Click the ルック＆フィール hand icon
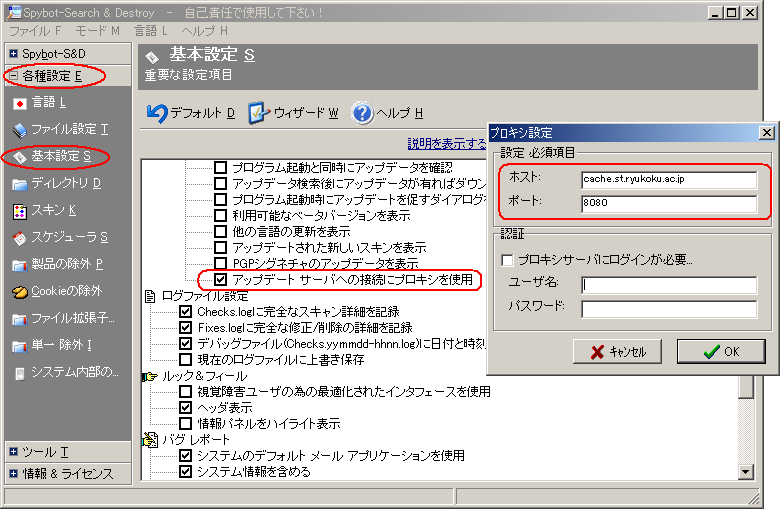The height and width of the screenshot is (509, 781). pos(150,377)
